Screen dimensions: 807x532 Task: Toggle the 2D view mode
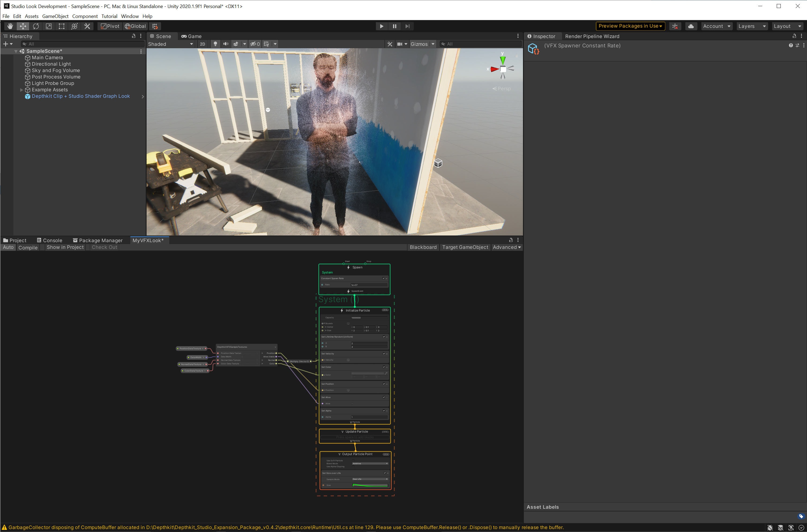[x=202, y=44]
